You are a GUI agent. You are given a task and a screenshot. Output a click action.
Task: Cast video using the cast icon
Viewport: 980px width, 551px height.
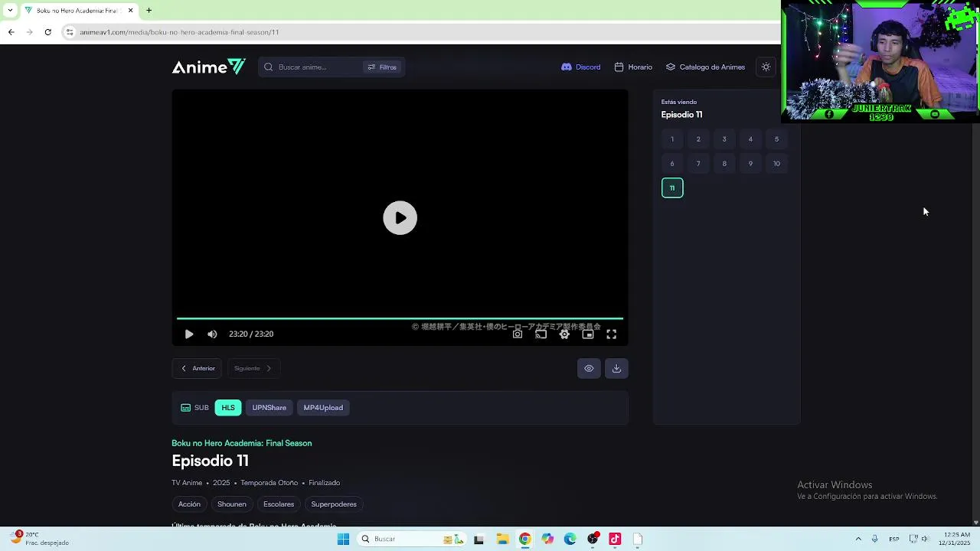(x=541, y=334)
